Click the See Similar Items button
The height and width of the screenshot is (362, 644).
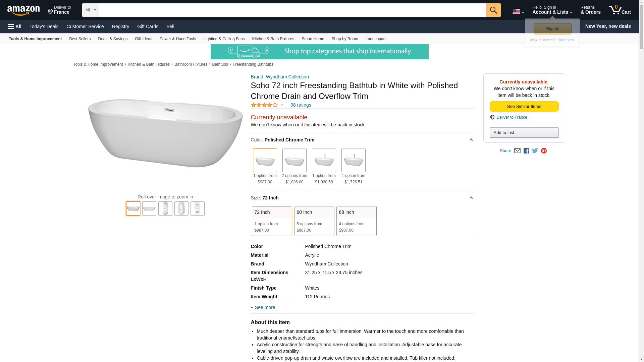point(524,107)
